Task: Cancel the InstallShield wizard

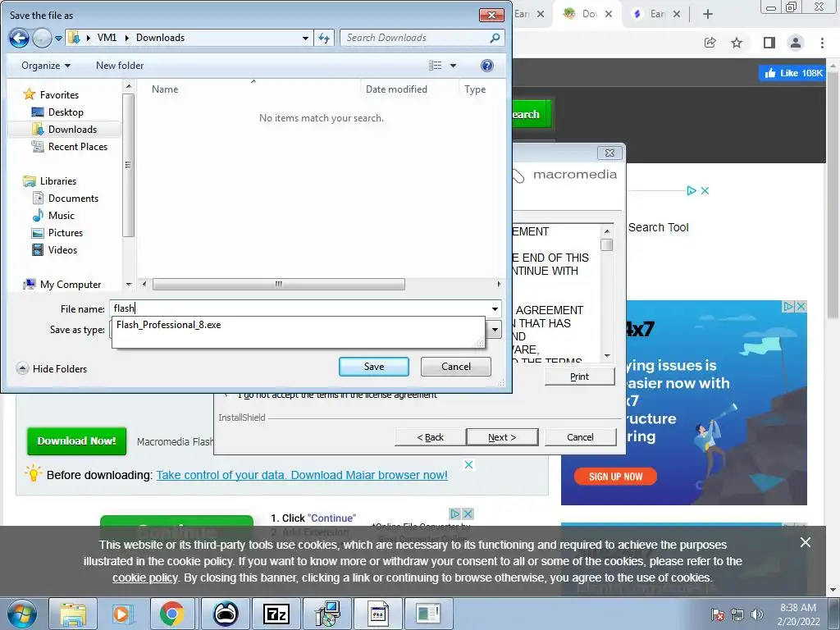Action: [580, 437]
